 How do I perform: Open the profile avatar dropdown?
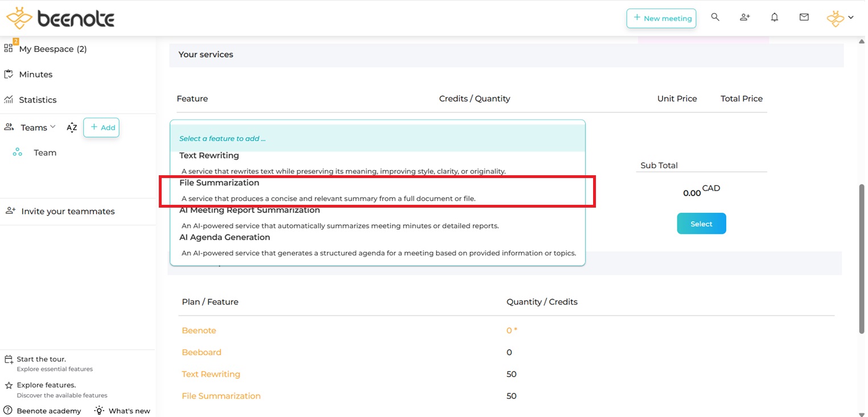click(x=840, y=18)
